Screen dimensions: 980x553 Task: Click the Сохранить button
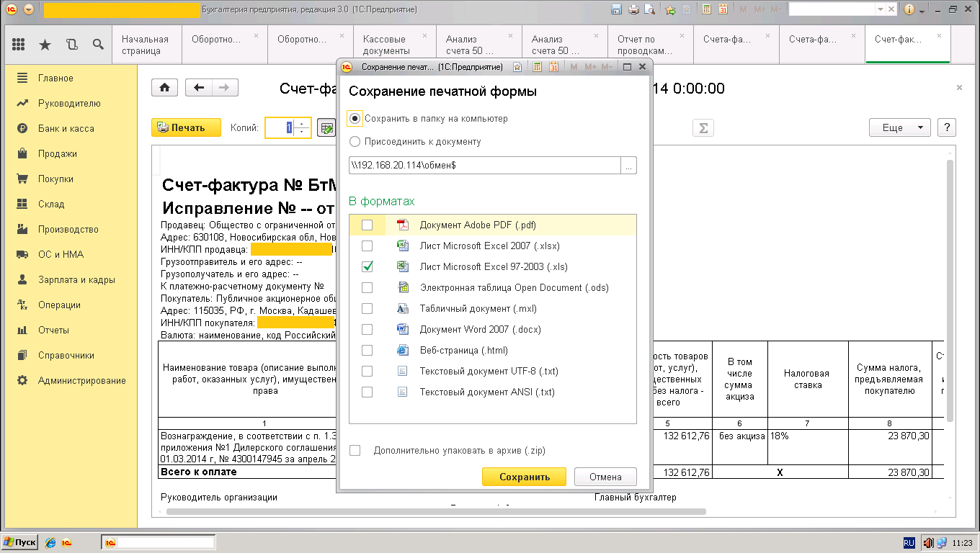click(525, 477)
